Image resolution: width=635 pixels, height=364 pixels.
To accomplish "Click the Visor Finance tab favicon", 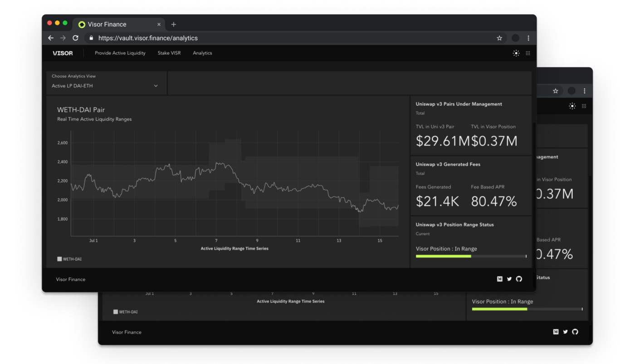I will pyautogui.click(x=82, y=24).
